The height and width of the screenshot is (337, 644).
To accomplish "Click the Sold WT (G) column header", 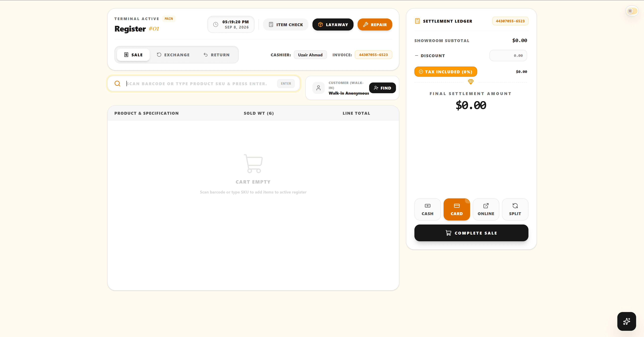I will tap(259, 113).
